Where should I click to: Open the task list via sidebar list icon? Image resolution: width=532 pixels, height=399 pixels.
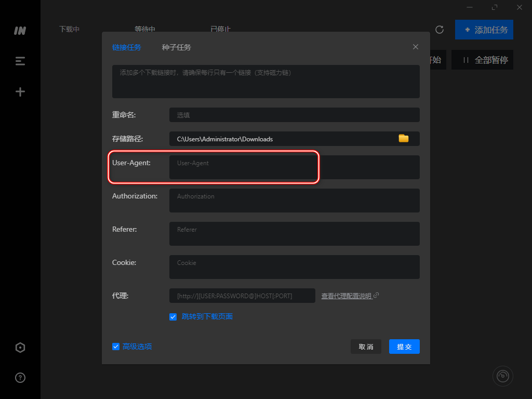(x=20, y=61)
